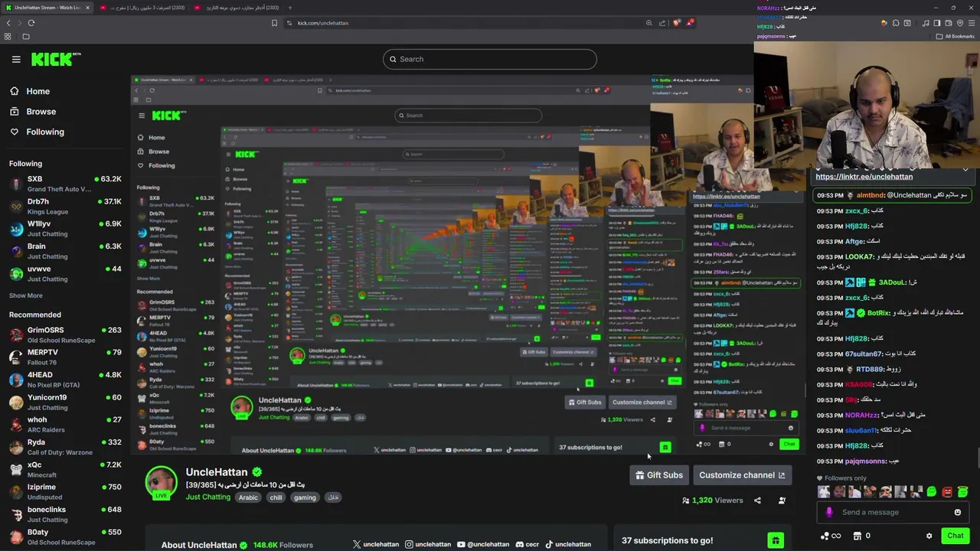
Task: Click the Just Chatting category link
Action: 208,497
